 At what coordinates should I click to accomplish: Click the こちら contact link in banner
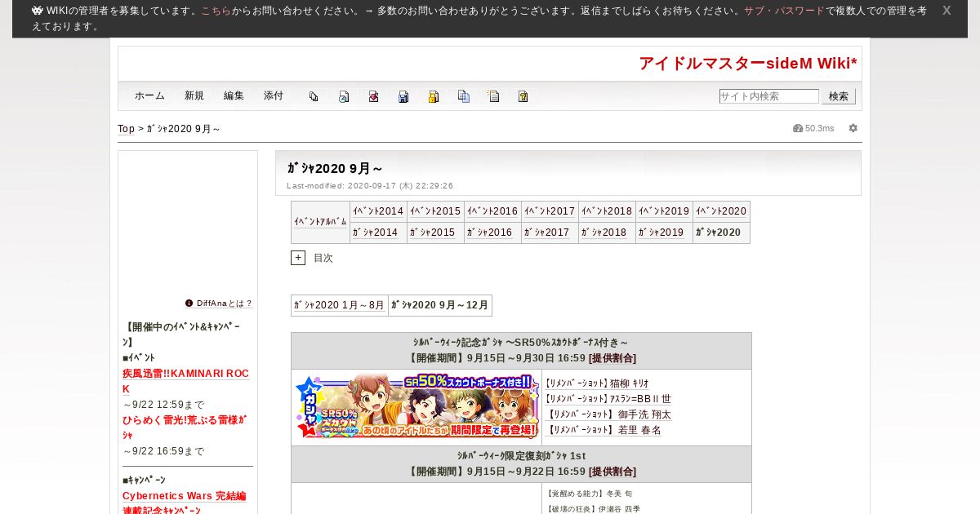tap(216, 11)
